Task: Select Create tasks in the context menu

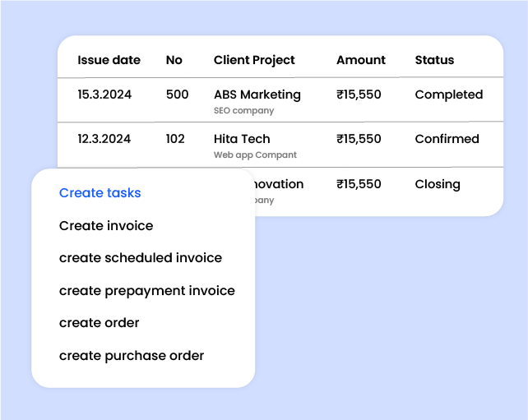Action: (x=100, y=193)
